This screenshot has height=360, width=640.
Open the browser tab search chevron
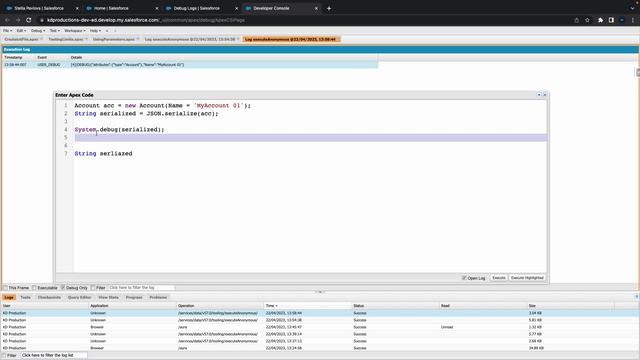pos(632,8)
